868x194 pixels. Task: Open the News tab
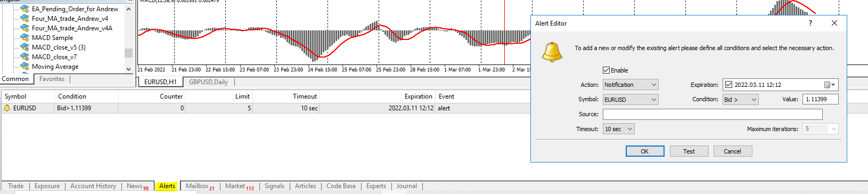(137, 186)
